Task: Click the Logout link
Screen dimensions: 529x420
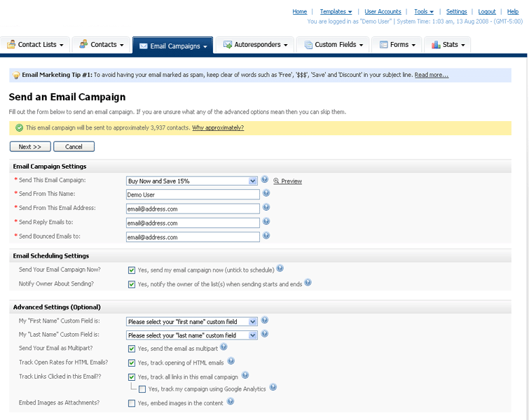Action: [x=487, y=11]
